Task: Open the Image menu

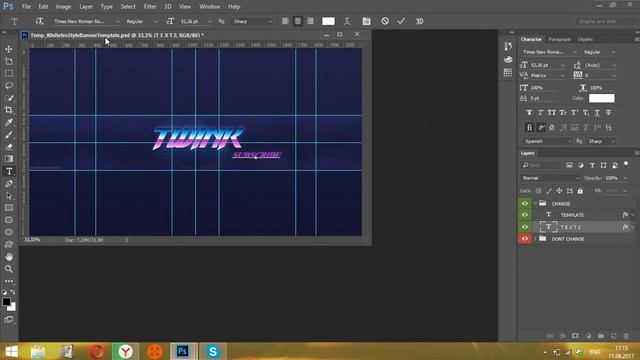Action: [63, 7]
